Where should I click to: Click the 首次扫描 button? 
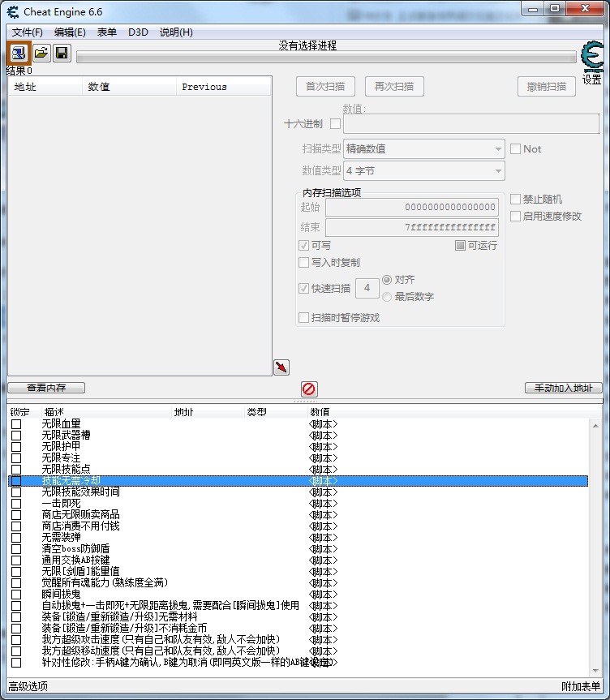(x=325, y=87)
